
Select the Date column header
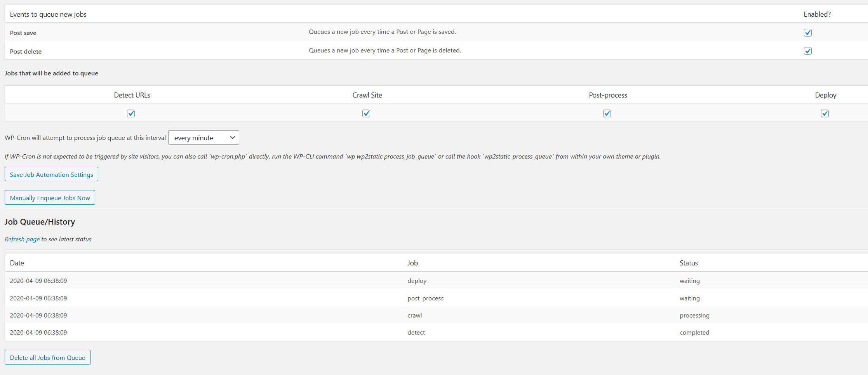(x=17, y=263)
